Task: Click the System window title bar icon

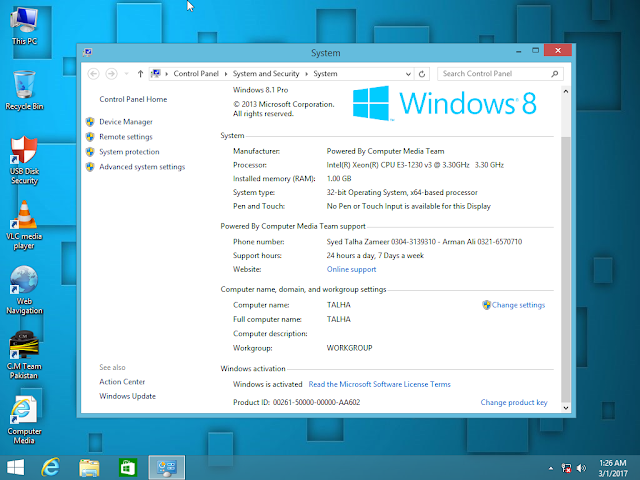Action: (87, 52)
